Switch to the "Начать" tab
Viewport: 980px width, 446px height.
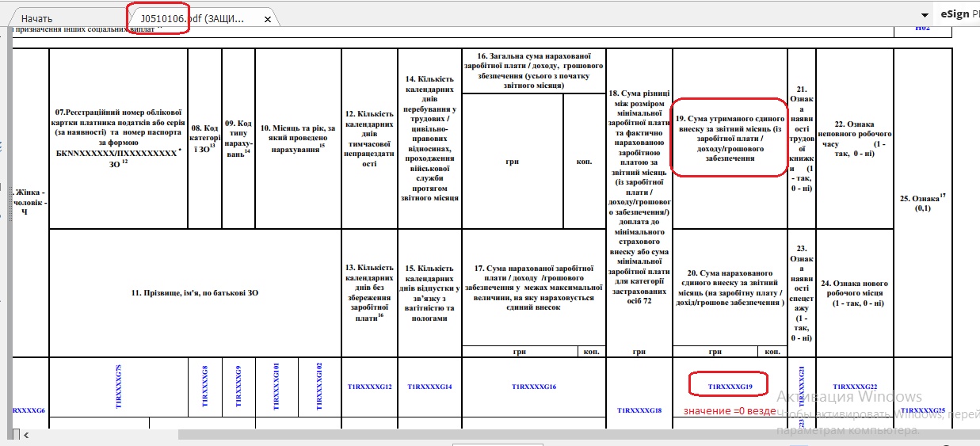click(36, 18)
